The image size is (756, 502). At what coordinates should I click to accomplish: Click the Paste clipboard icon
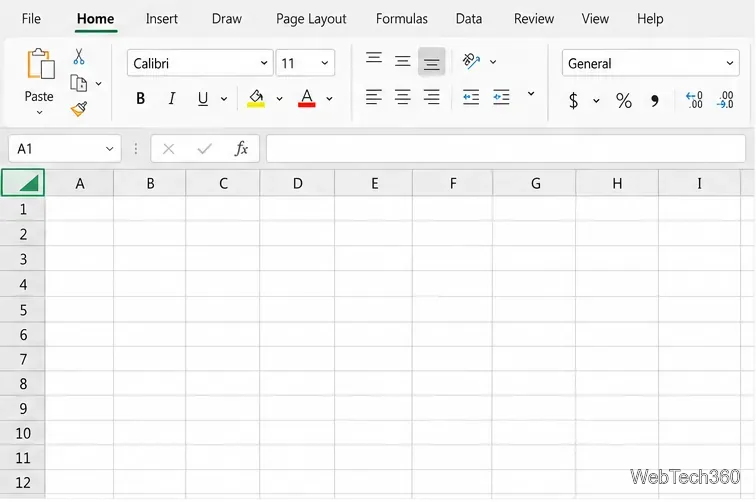point(40,64)
